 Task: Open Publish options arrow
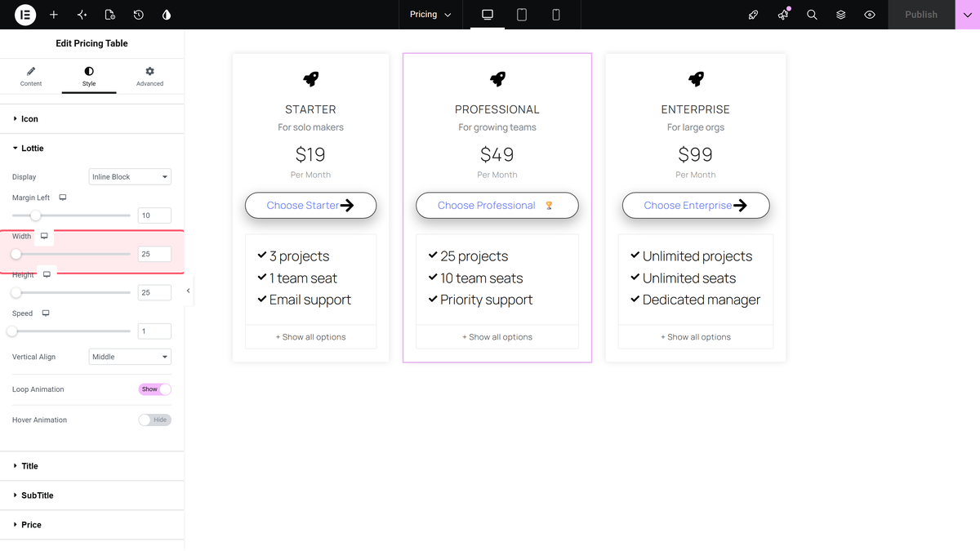(x=967, y=15)
